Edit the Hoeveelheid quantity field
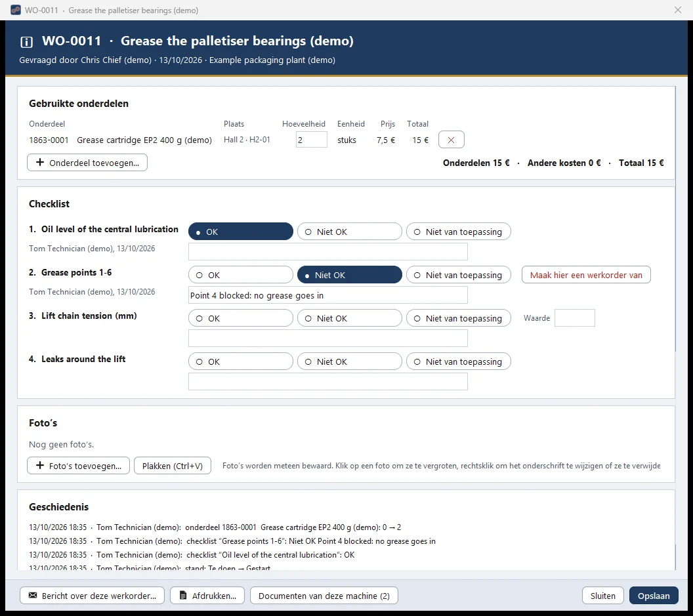 click(312, 140)
